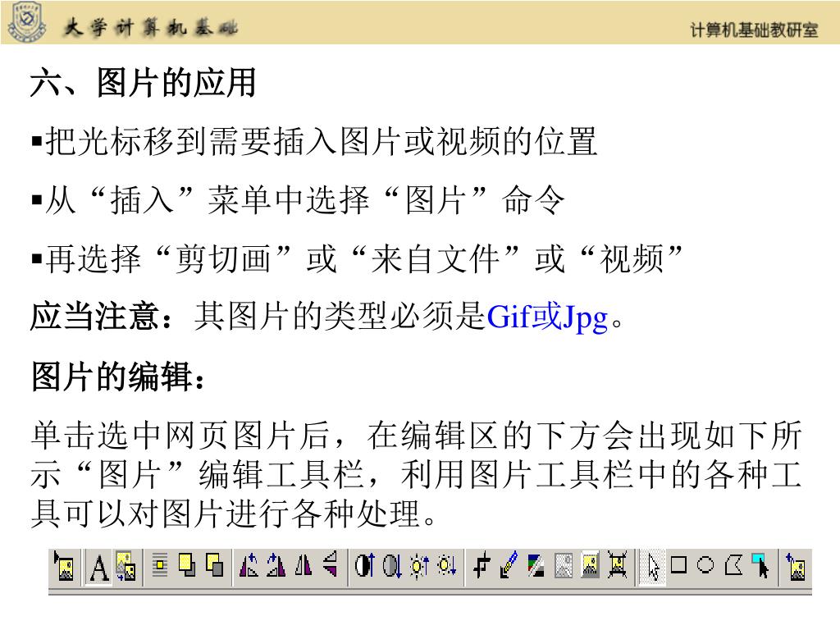Select the Set Transparent Color pen icon
The width and height of the screenshot is (840, 630).
click(509, 564)
